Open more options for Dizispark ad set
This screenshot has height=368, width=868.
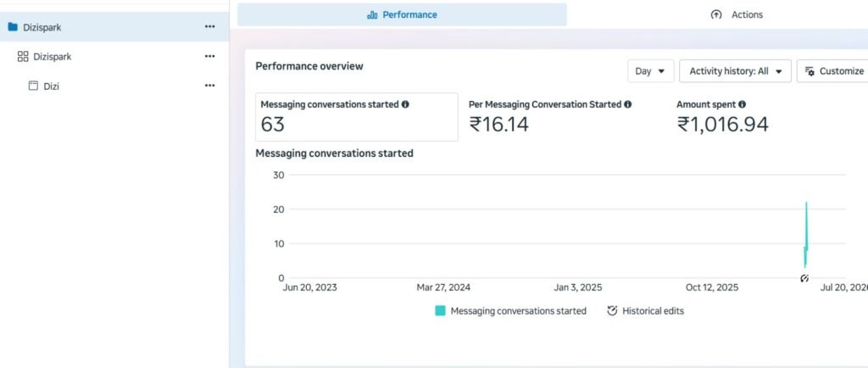point(210,56)
